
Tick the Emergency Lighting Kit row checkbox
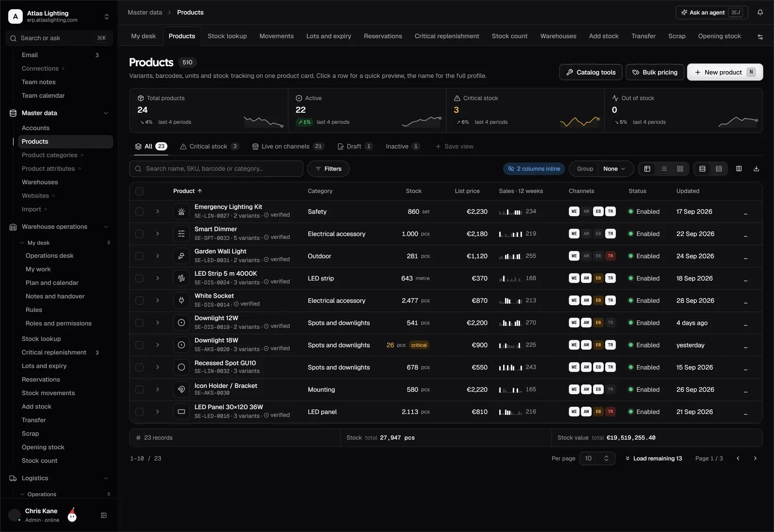click(x=139, y=211)
